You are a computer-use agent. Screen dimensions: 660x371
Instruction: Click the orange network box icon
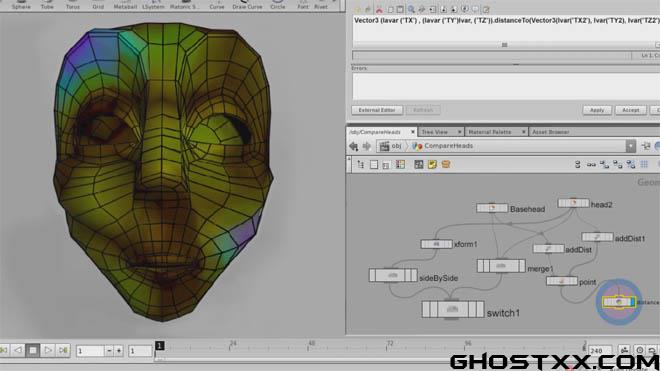pos(446,165)
